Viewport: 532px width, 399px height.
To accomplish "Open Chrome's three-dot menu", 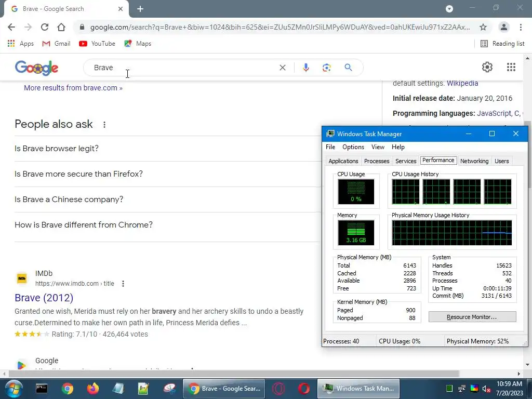I will pos(521,27).
